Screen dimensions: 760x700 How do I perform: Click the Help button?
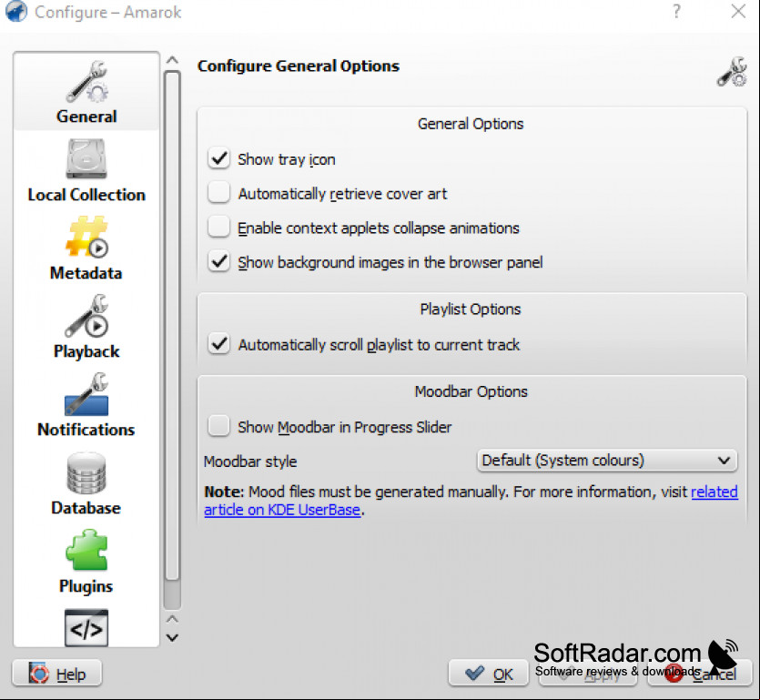(x=57, y=674)
